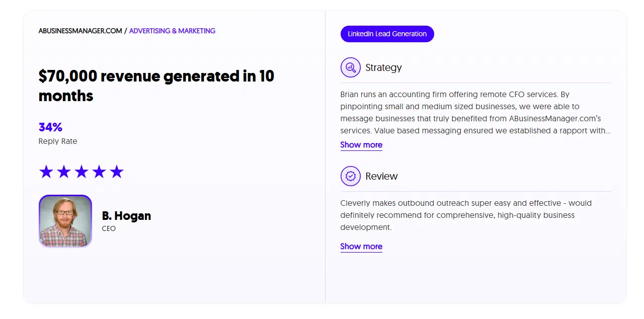The height and width of the screenshot is (319, 644).
Task: Click the $70,000 revenue generated headline
Action: coord(156,86)
